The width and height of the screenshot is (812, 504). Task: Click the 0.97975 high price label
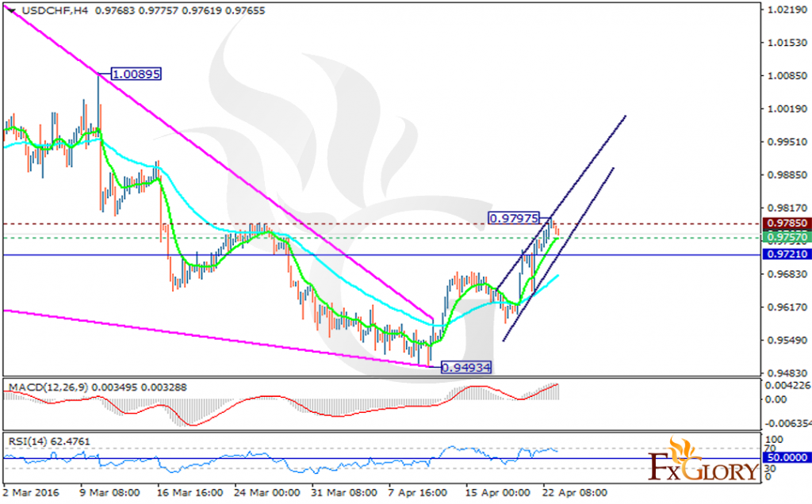coord(514,219)
